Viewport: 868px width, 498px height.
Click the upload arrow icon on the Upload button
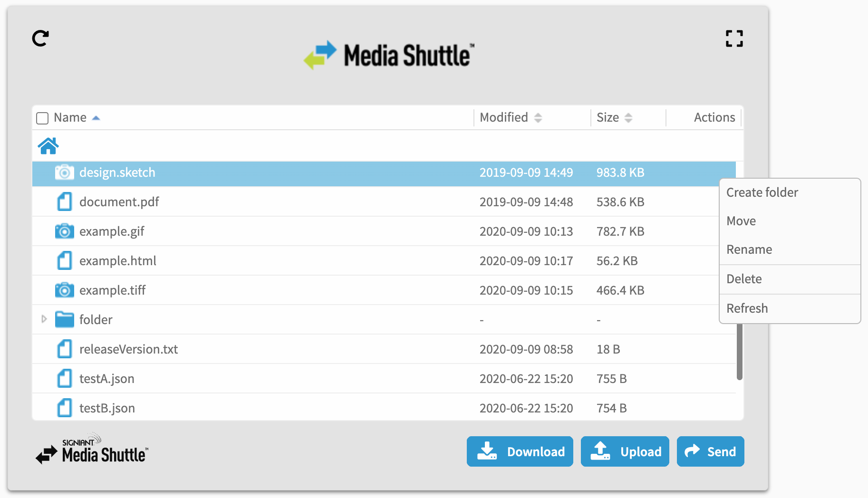click(x=601, y=451)
